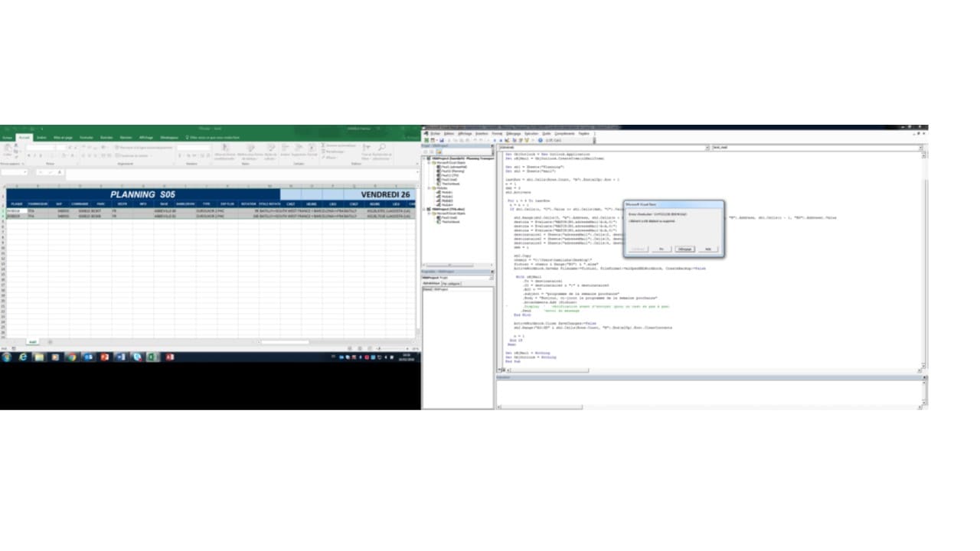Open the Outils menu in VBA editor
980x551 pixels.
tap(547, 133)
